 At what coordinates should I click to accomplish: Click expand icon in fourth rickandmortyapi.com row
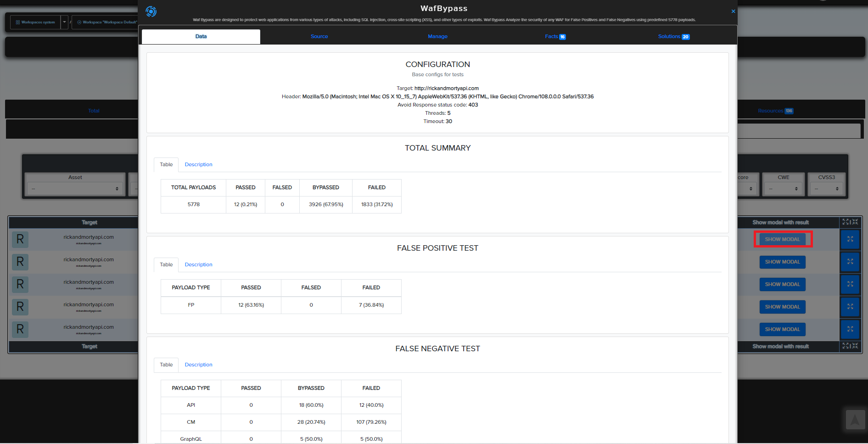coord(850,307)
